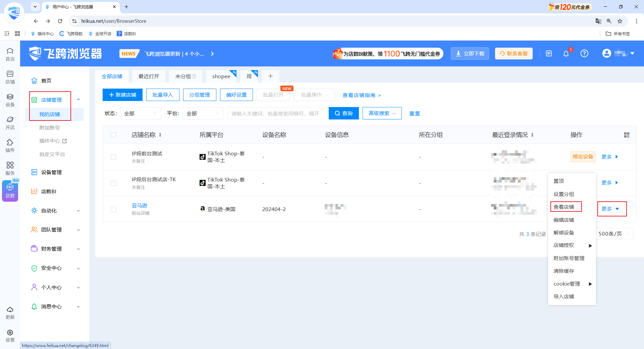644x349 pixels.
Task: Open the 店数 BI icon in left rail
Action: (10, 191)
